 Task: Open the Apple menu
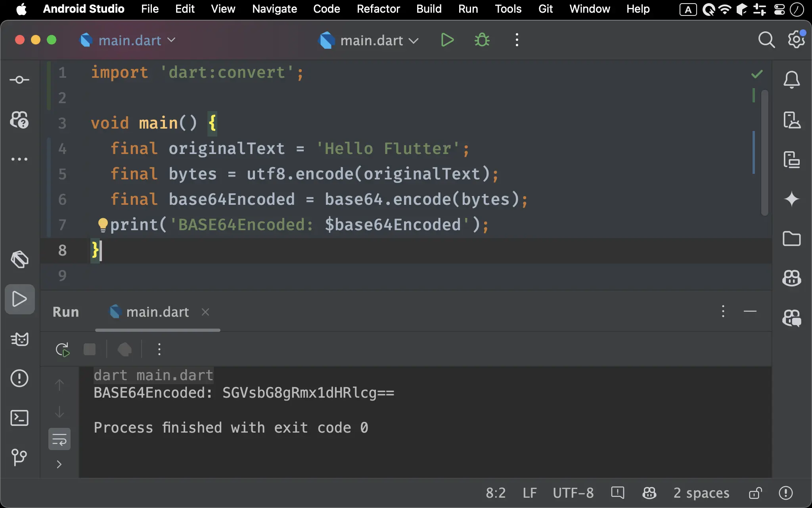tap(21, 9)
